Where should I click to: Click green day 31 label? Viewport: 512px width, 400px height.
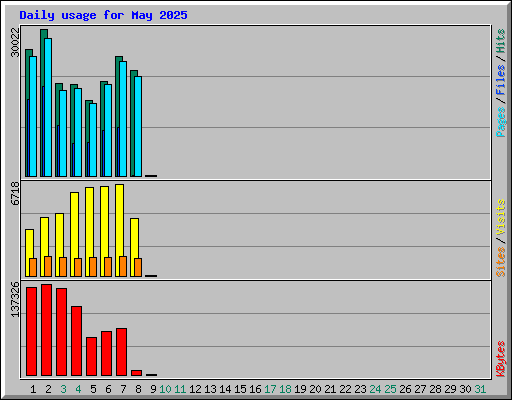[x=480, y=389]
